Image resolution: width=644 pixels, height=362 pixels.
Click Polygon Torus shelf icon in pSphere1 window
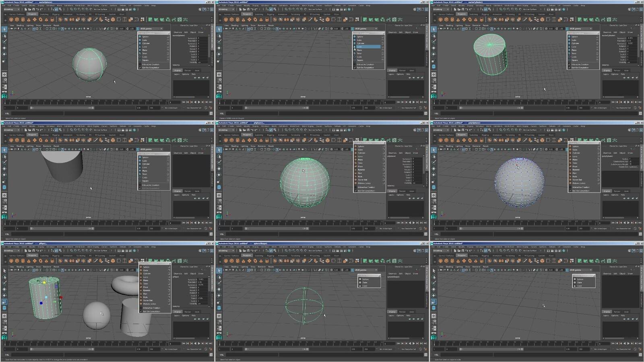pyautogui.click(x=255, y=140)
